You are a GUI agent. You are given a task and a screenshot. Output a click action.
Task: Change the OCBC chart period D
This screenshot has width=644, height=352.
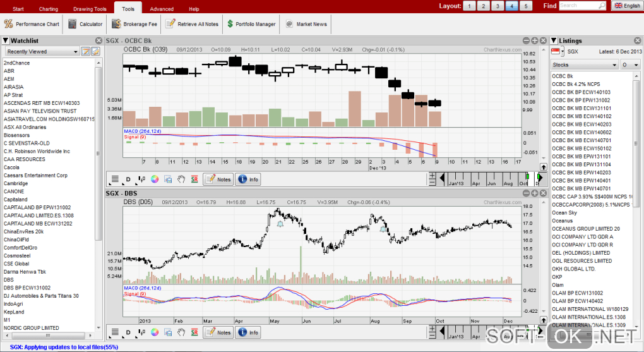(x=128, y=179)
